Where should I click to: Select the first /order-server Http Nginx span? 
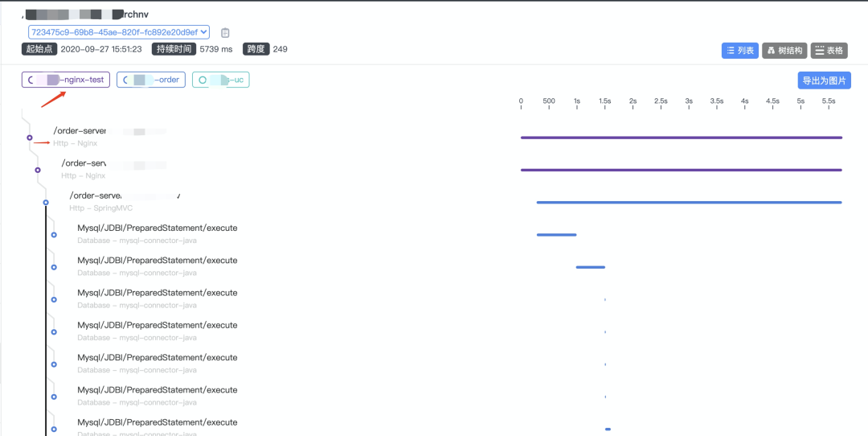[x=79, y=131]
